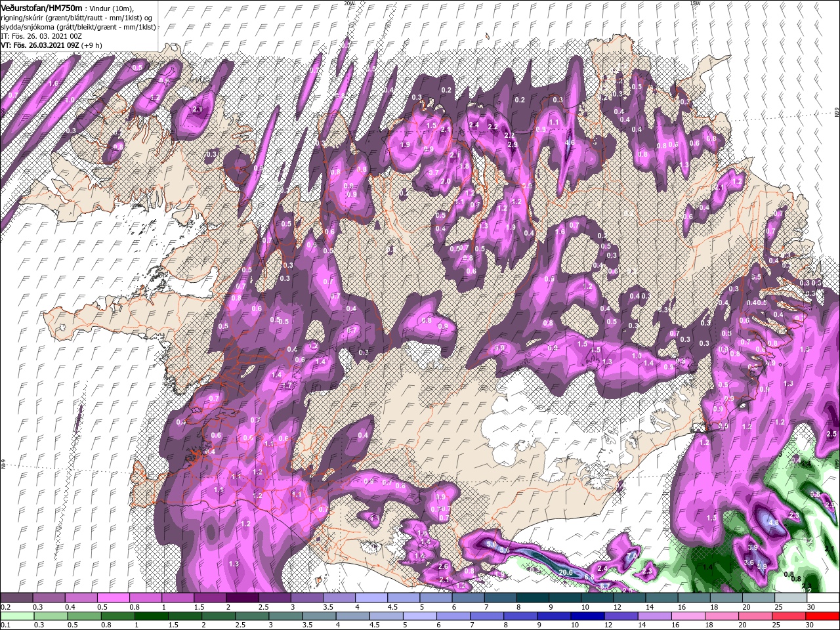Pick the red 30 swatch in the rain scale
Screen dimensions: 840x630
point(824,616)
